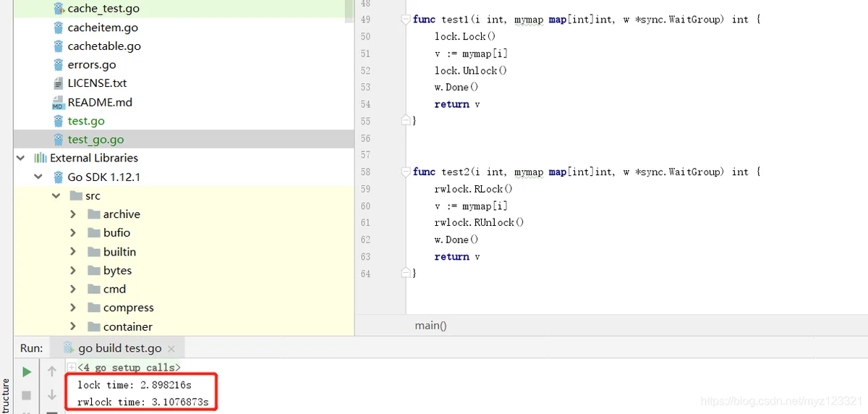Place cursor on 'rwlock.RUnlock()' code line

[x=480, y=223]
